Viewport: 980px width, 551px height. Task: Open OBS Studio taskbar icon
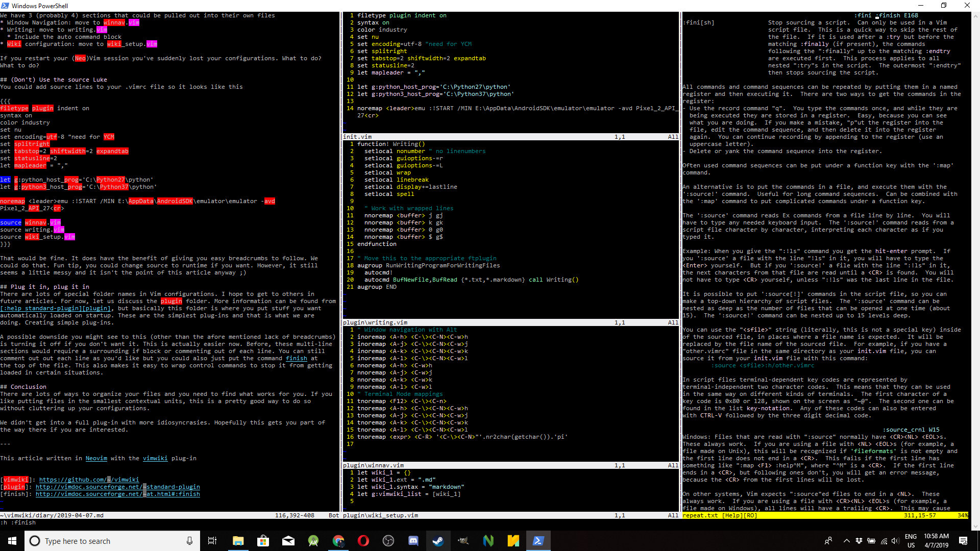pos(388,541)
